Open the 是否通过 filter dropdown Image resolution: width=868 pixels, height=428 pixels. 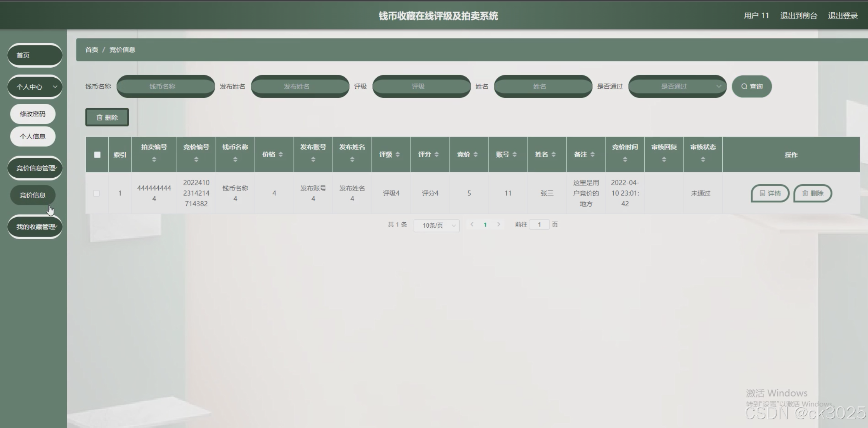coord(677,87)
